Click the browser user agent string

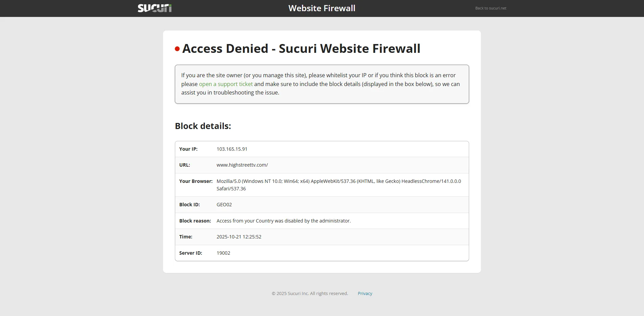point(338,182)
